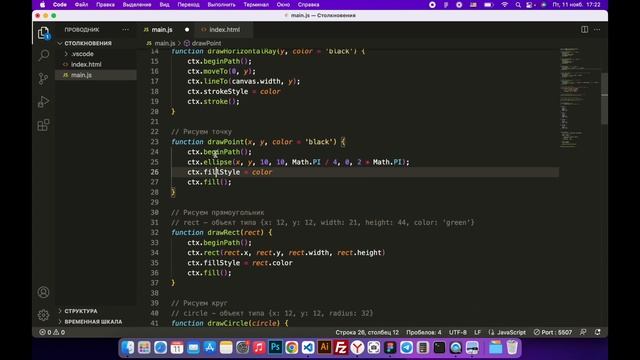Viewport: 640px width, 360px height.
Task: Go to line via Строка 26, столбец 12
Action: (367, 332)
